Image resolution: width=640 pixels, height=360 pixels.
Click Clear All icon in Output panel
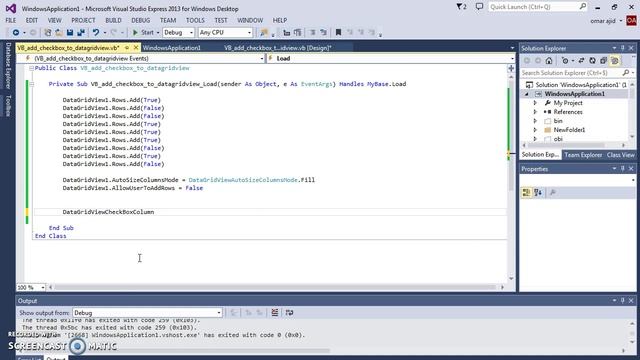coord(275,313)
